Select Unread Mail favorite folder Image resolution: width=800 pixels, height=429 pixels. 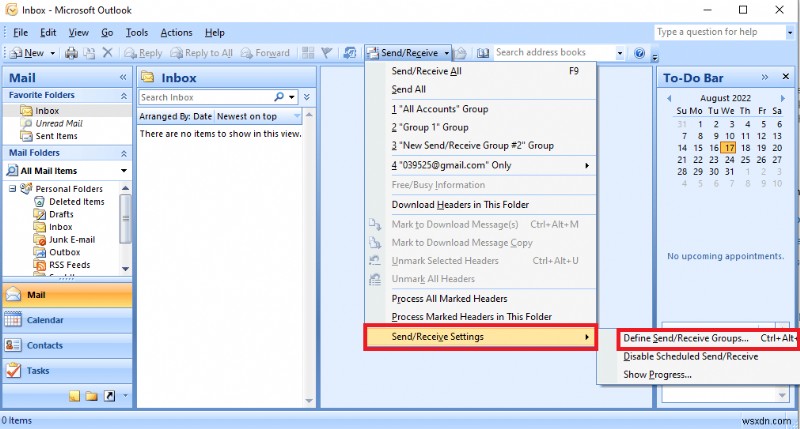tap(59, 123)
